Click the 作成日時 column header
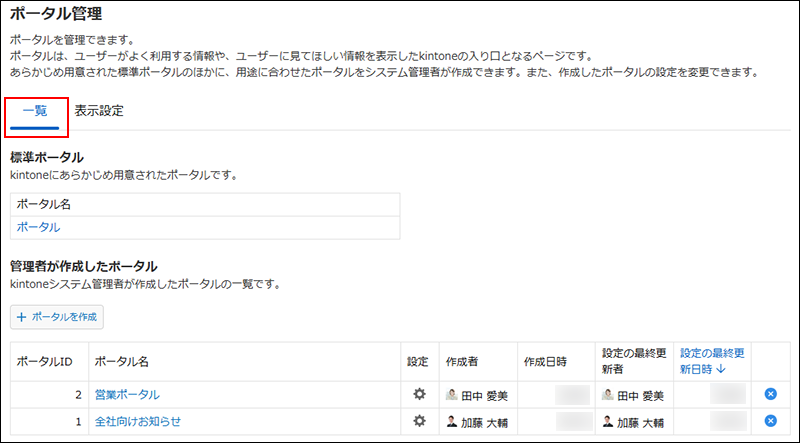800x443 pixels. point(546,361)
